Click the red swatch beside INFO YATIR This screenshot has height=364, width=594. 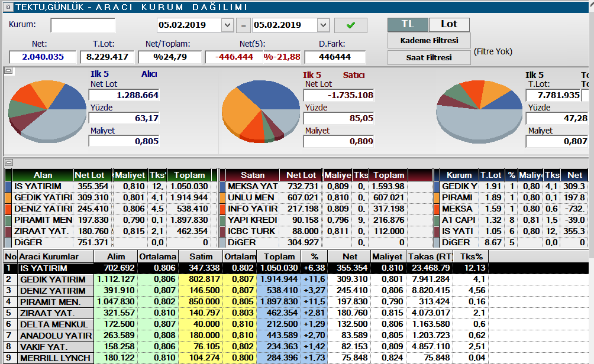click(x=222, y=209)
